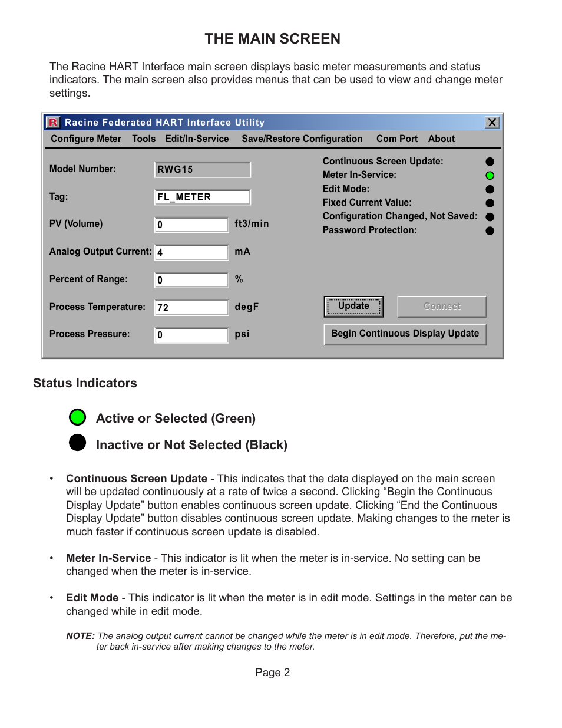562x728 pixels.
Task: Click the Percent of Range field
Action: click(191, 280)
